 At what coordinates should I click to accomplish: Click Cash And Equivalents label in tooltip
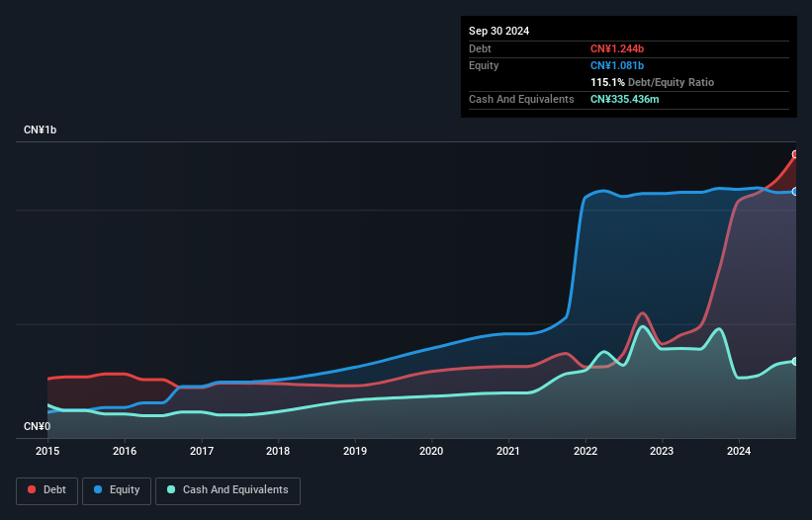tap(521, 99)
